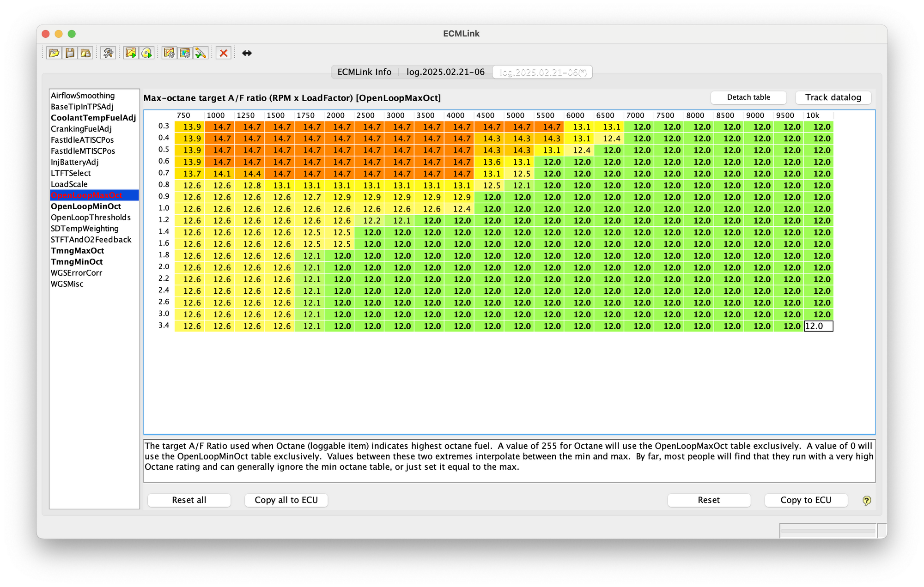Screen dimensions: 924x587
Task: Select the modified log.2025.02.21-06(*) tab
Action: click(543, 72)
